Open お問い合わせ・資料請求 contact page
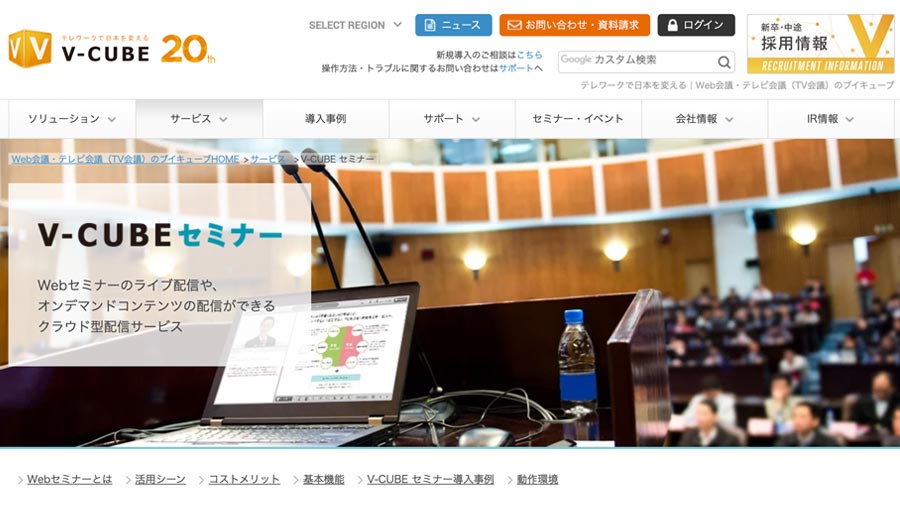Viewport: 900px width, 525px height. (x=575, y=25)
